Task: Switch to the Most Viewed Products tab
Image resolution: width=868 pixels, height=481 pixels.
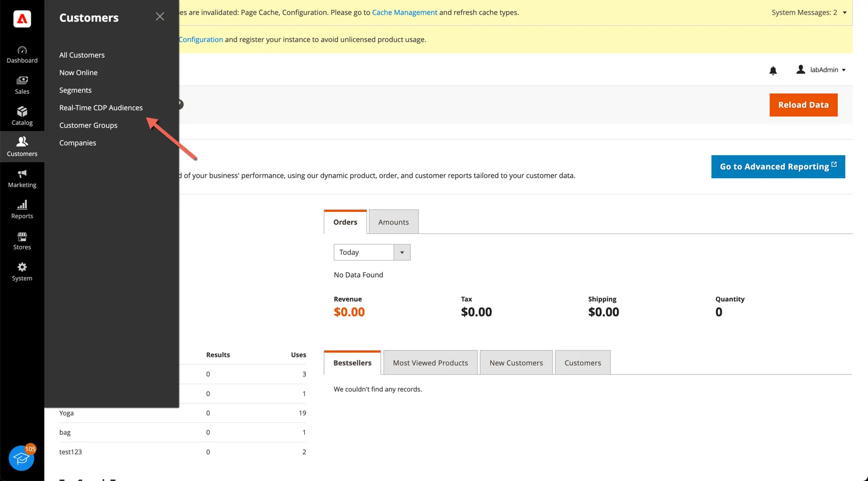Action: (430, 363)
